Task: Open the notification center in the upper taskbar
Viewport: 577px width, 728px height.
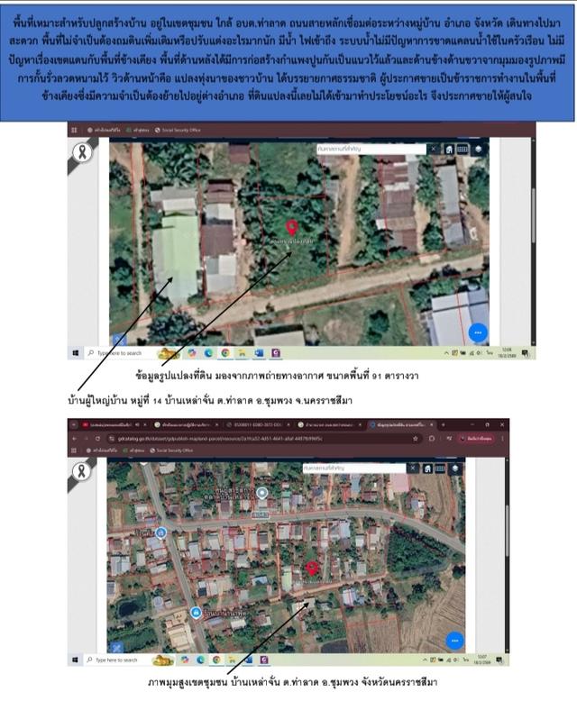Action: [x=525, y=354]
